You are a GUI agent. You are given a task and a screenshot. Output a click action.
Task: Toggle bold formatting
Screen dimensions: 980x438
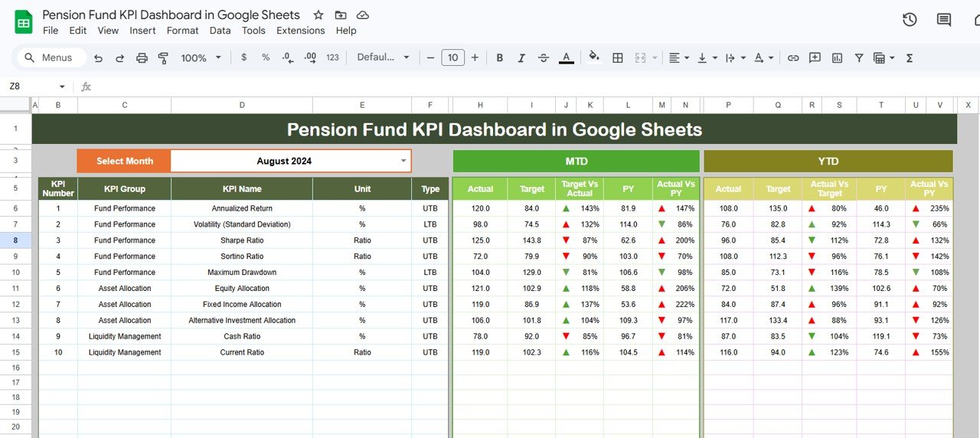tap(500, 57)
